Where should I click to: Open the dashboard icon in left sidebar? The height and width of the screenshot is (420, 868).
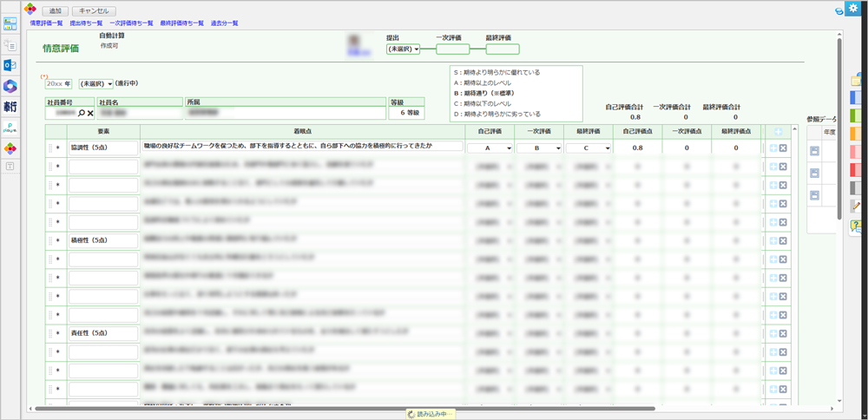click(10, 23)
